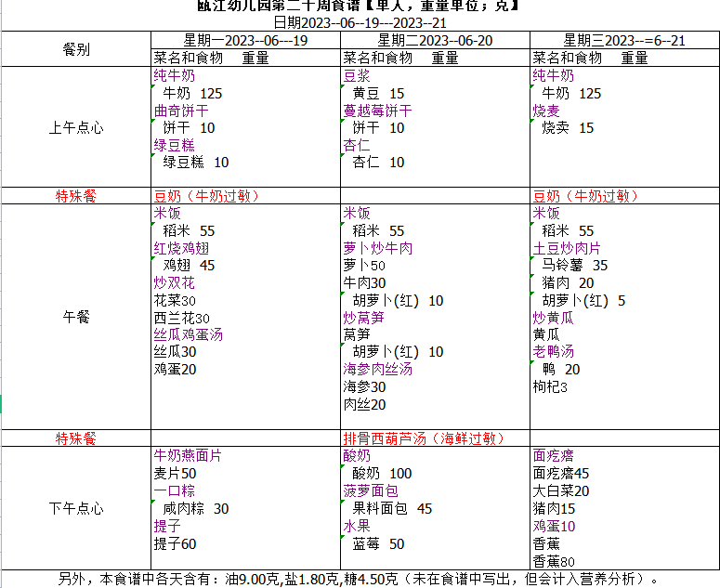Select the 上午点心 row label

[x=76, y=127]
